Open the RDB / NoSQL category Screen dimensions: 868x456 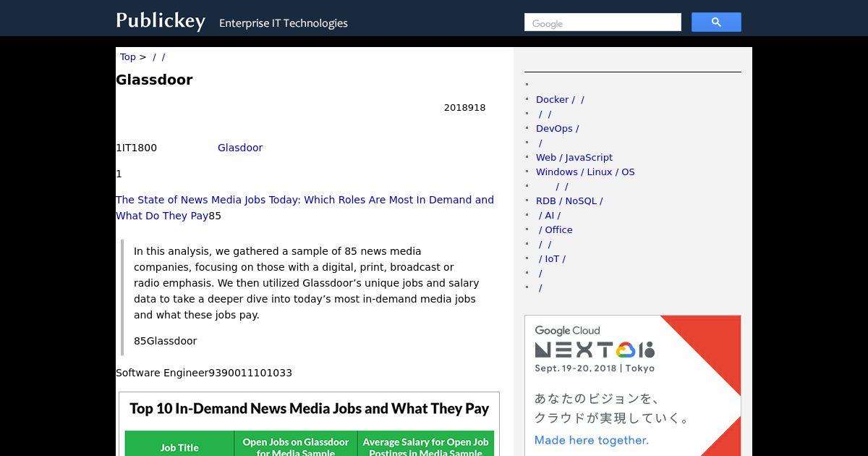[x=569, y=200]
